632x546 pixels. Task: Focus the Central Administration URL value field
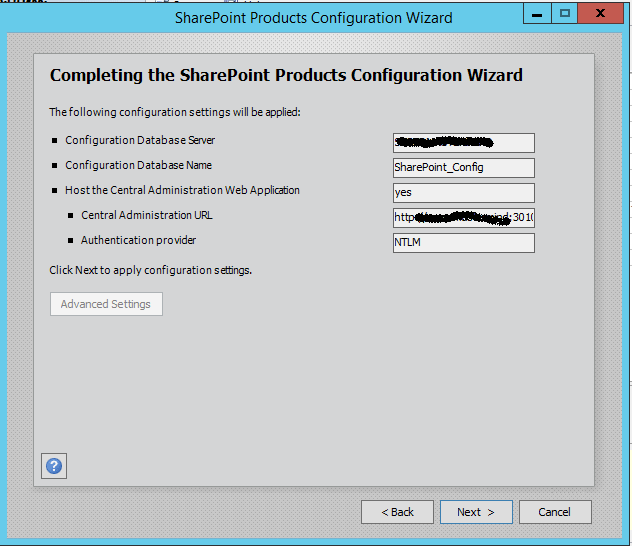[x=464, y=218]
